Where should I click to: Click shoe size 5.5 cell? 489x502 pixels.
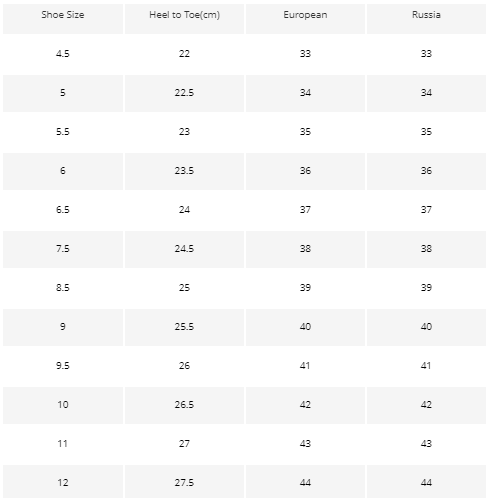[63, 132]
